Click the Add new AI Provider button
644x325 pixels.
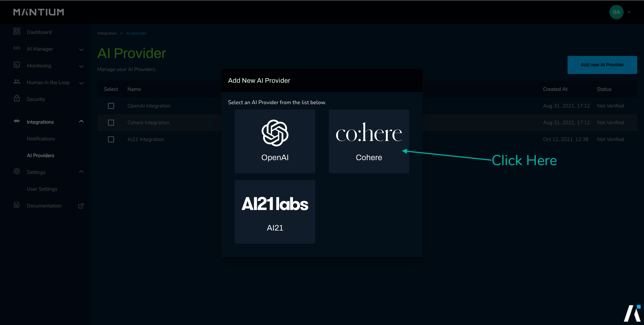(602, 65)
